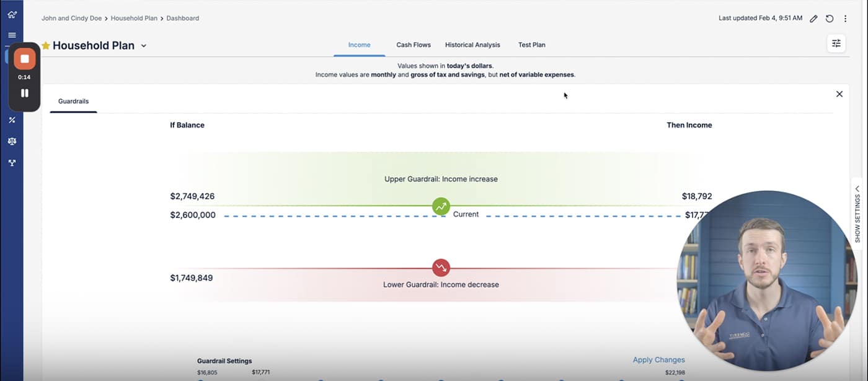
Task: Click Household Plan in the breadcrumb
Action: tap(135, 19)
